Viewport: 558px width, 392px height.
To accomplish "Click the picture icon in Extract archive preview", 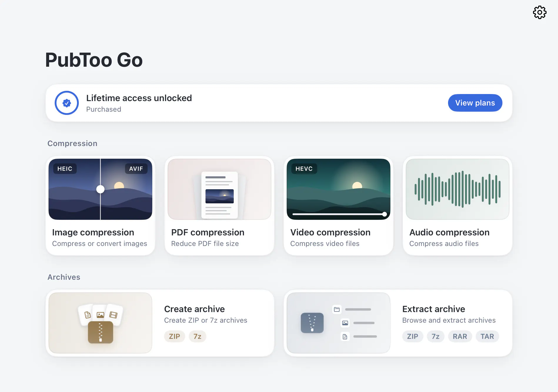I will (x=345, y=323).
